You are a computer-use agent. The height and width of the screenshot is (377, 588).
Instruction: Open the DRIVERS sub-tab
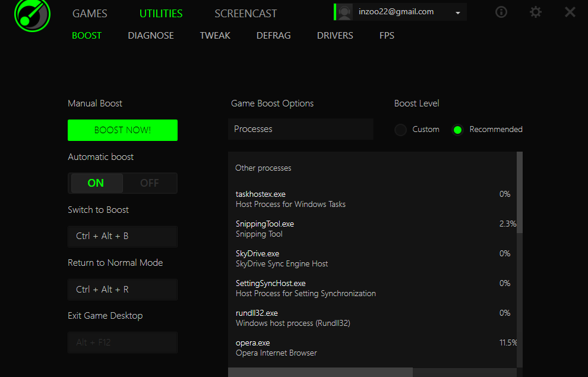tap(335, 35)
